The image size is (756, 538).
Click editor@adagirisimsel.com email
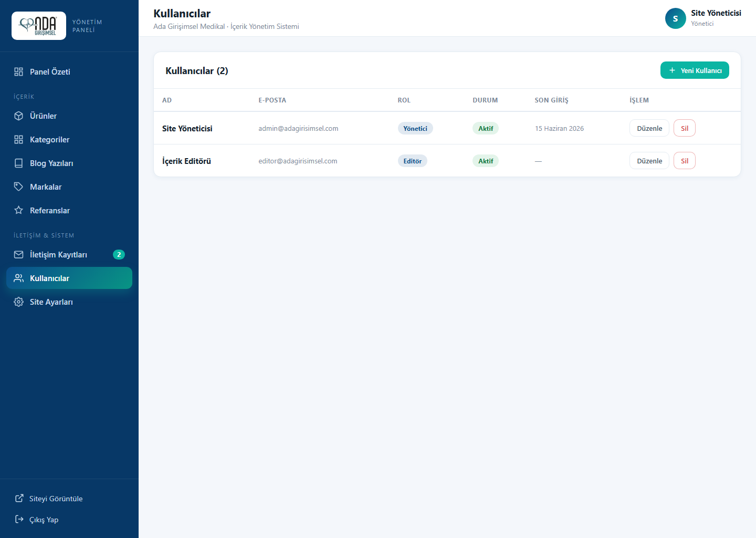[x=298, y=161]
